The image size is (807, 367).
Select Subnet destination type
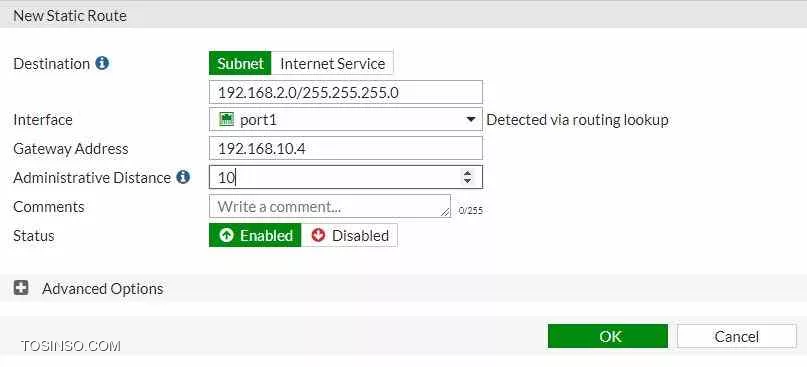point(240,63)
